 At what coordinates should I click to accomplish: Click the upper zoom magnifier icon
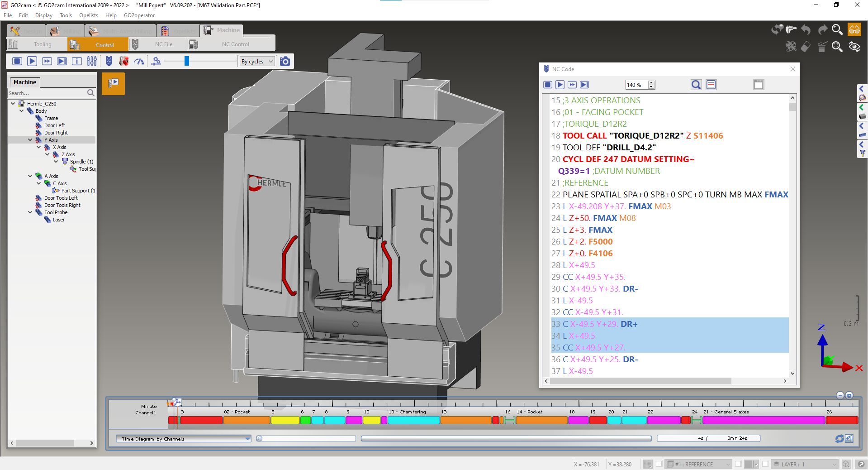click(x=837, y=29)
